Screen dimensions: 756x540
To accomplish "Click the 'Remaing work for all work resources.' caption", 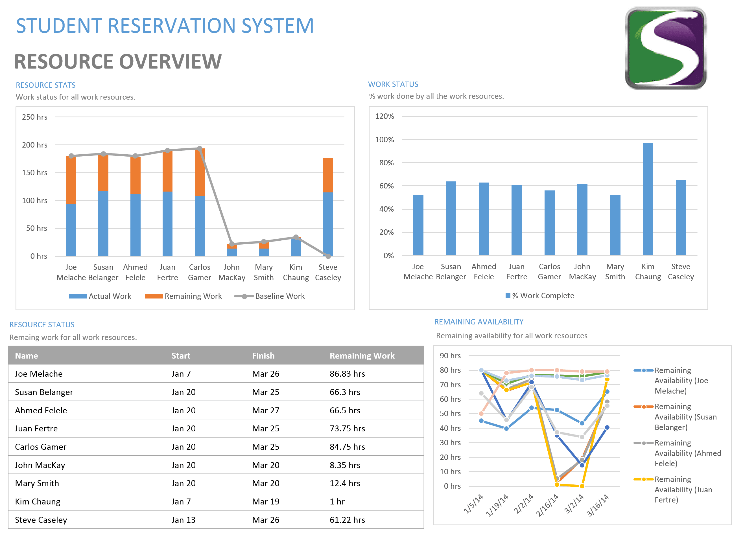I will 73,337.
